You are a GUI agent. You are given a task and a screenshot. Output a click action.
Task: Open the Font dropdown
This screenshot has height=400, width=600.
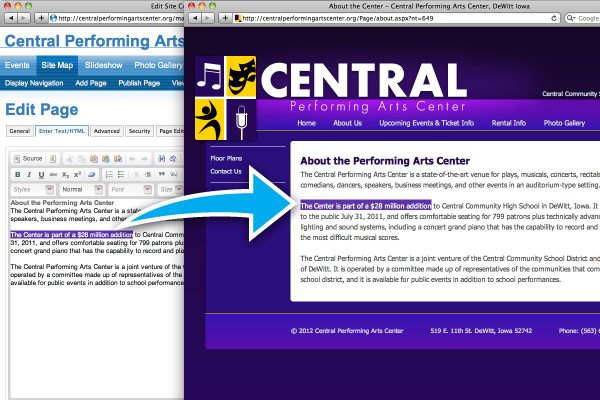click(131, 189)
